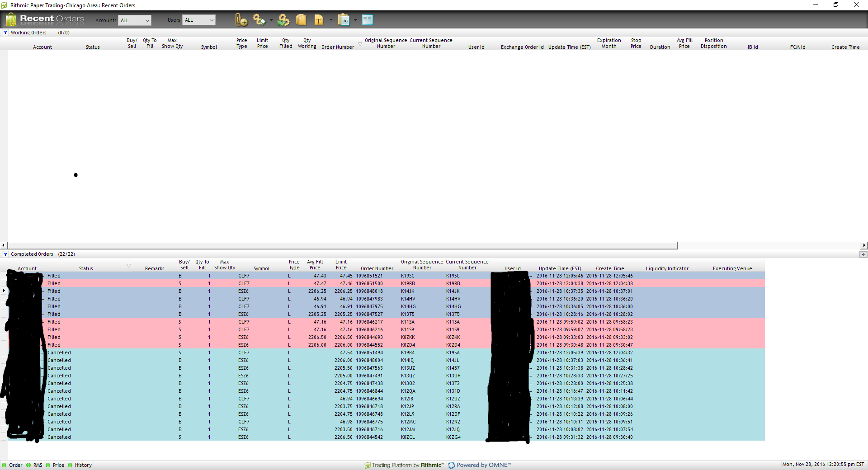Viewport: 868px width, 470px height.
Task: Sort Completed Orders by Update Time (EST)
Action: pyautogui.click(x=560, y=268)
